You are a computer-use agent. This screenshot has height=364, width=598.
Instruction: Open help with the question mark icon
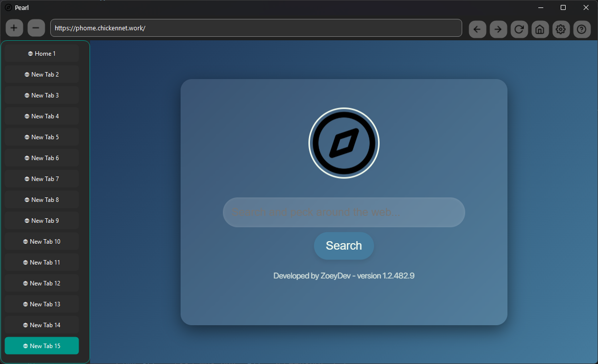click(582, 29)
